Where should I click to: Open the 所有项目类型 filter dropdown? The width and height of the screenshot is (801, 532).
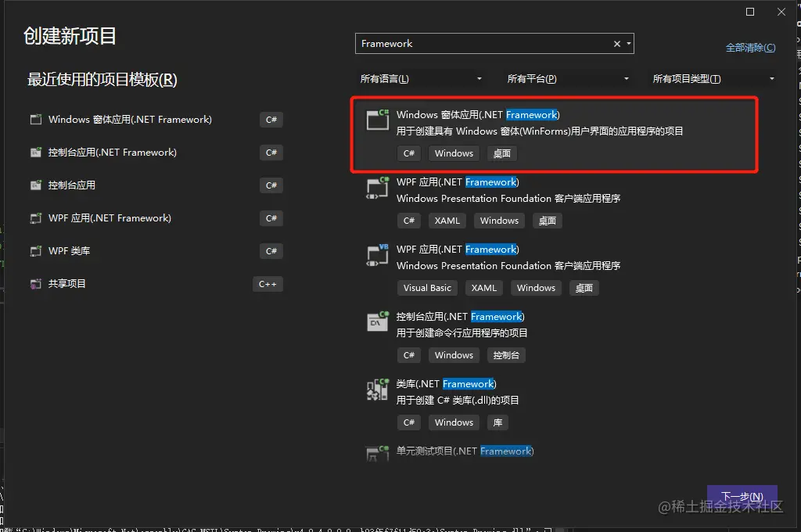tap(713, 79)
